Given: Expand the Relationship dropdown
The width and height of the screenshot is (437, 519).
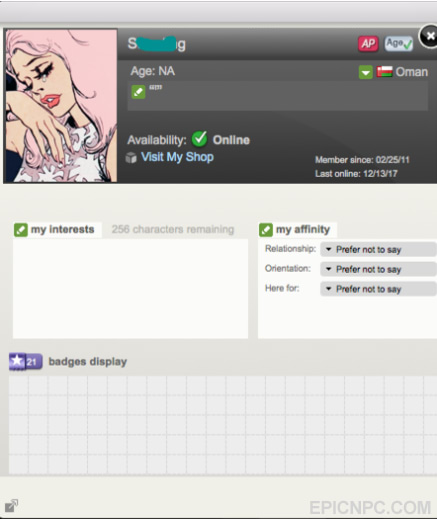Looking at the screenshot, I should click(378, 249).
